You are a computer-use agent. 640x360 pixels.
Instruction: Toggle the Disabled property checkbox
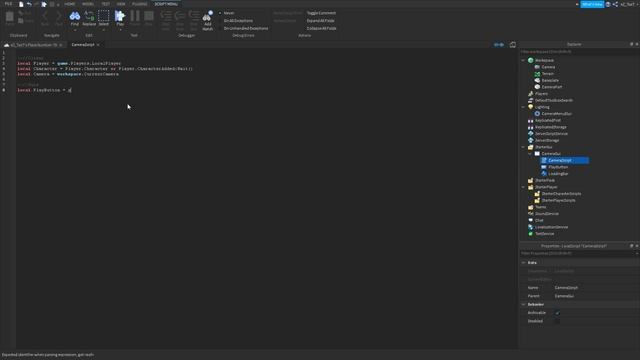click(558, 321)
